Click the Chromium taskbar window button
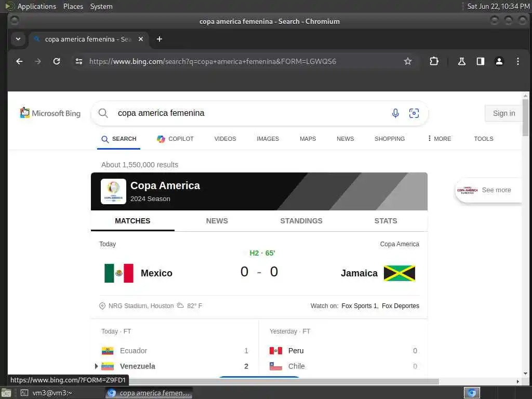This screenshot has width=532, height=399. [149, 393]
